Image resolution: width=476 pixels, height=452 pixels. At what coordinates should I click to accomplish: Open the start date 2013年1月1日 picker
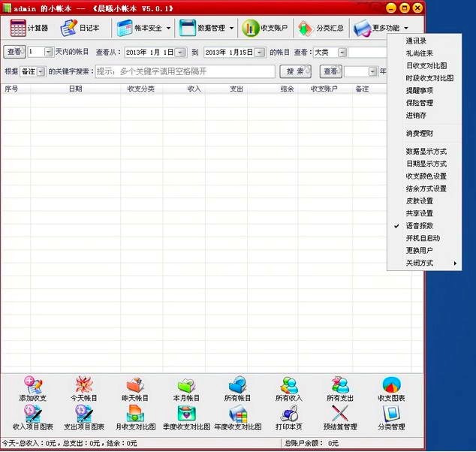pos(180,53)
